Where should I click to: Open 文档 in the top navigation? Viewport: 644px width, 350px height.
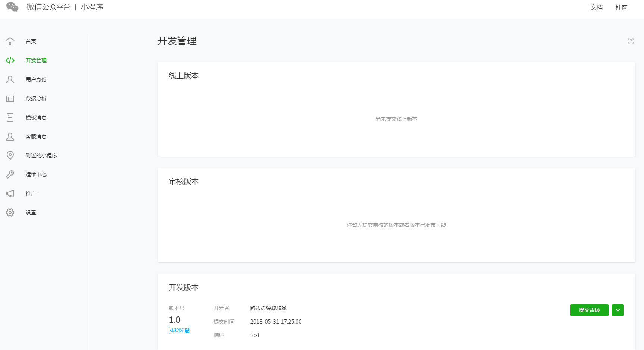596,8
